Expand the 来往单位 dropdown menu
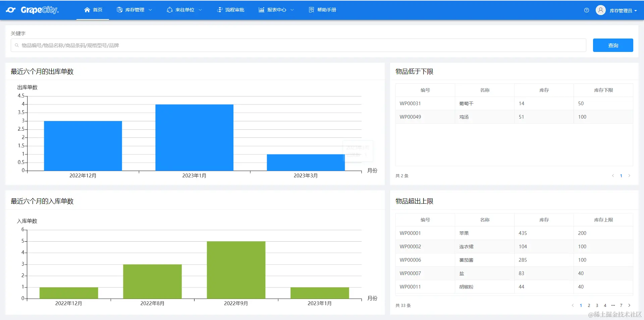The height and width of the screenshot is (320, 644). pyautogui.click(x=200, y=10)
